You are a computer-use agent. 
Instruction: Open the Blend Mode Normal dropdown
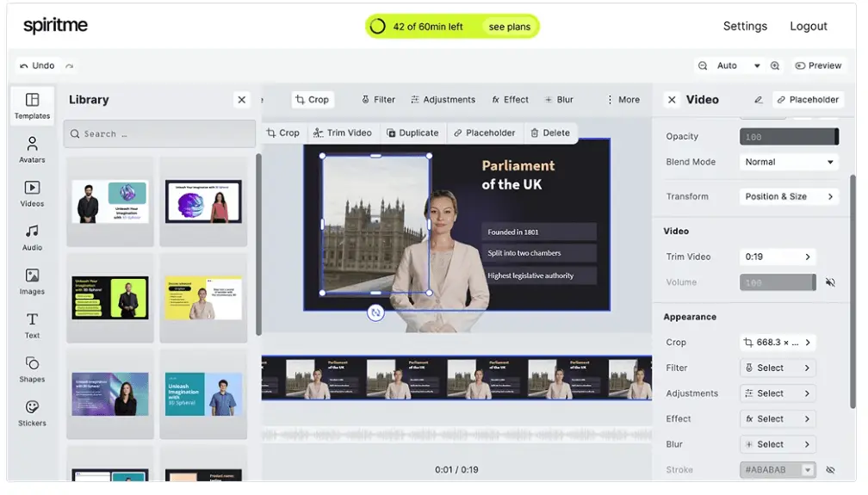789,162
